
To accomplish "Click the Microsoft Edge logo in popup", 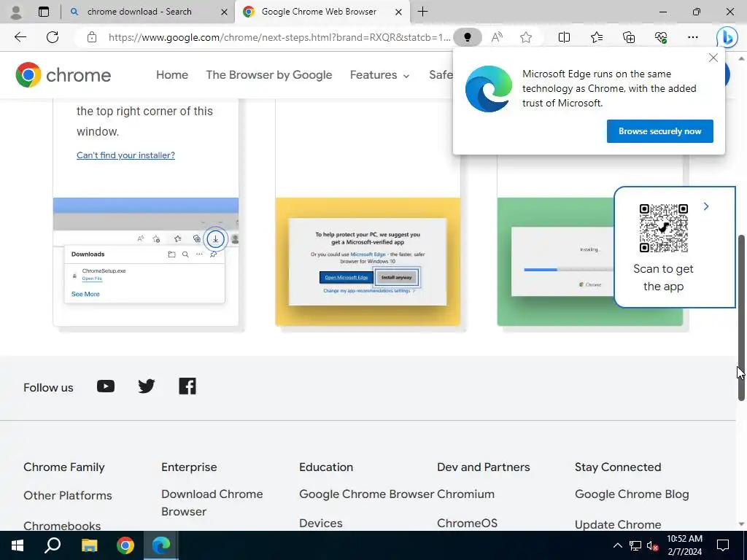I will (x=488, y=88).
